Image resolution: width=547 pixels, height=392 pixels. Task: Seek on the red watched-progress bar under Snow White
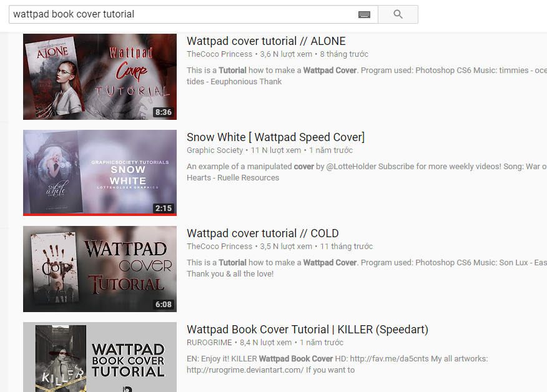(100, 215)
